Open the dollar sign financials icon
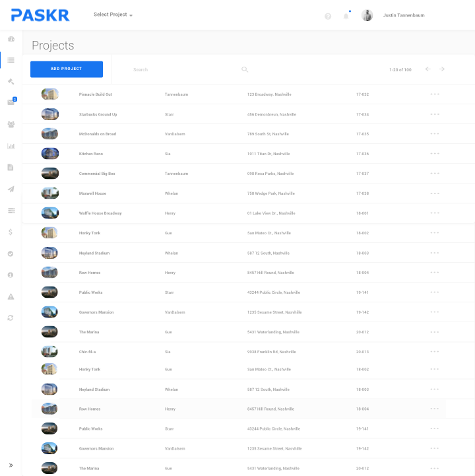 pyautogui.click(x=11, y=232)
